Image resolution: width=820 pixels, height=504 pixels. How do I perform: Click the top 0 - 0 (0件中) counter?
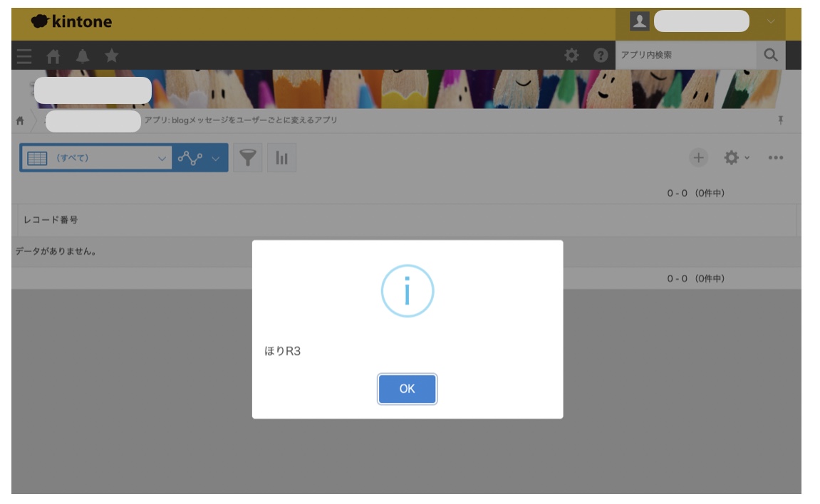click(x=695, y=193)
